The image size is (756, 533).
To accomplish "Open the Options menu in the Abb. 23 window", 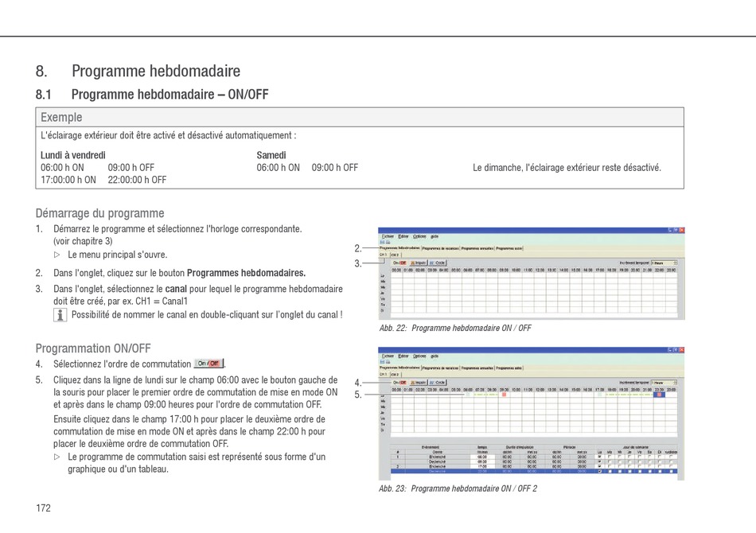I will (419, 356).
